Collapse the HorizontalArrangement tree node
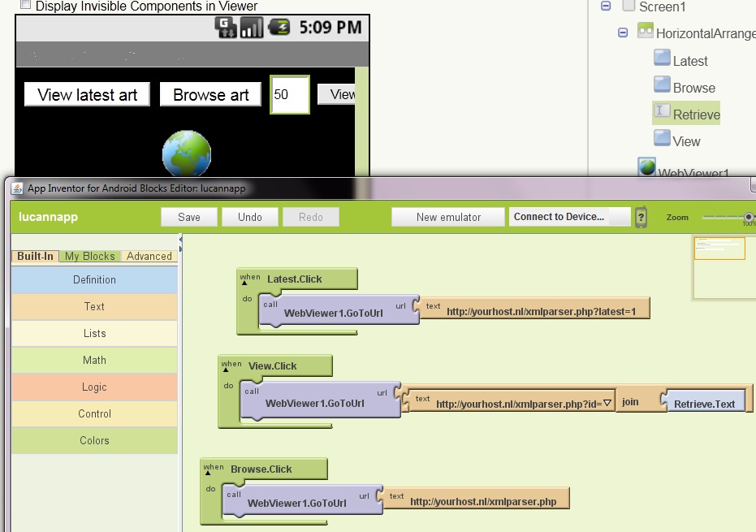This screenshot has height=532, width=756. point(623,32)
